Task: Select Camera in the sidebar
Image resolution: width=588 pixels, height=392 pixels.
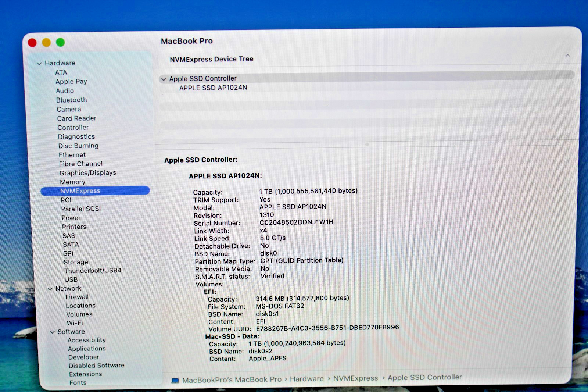Action: click(x=69, y=109)
